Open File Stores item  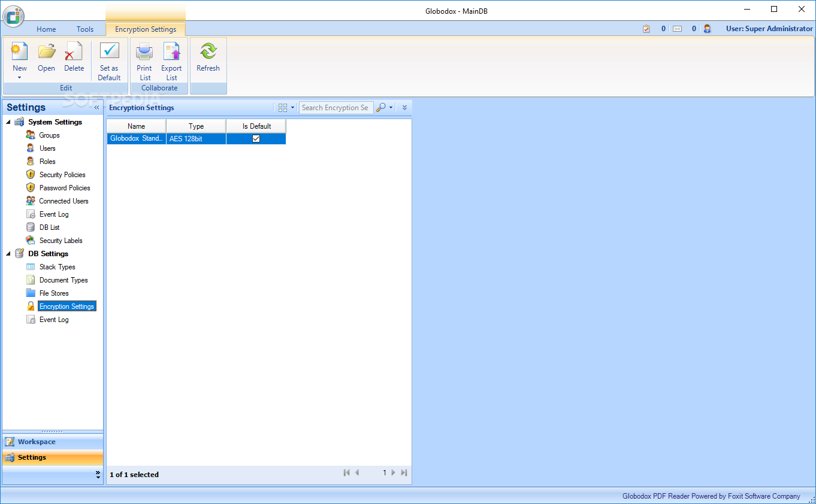click(x=54, y=293)
